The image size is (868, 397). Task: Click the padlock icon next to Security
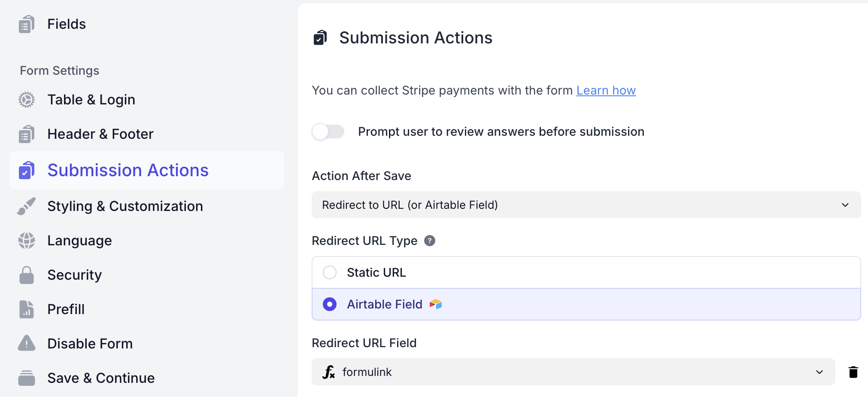click(27, 275)
